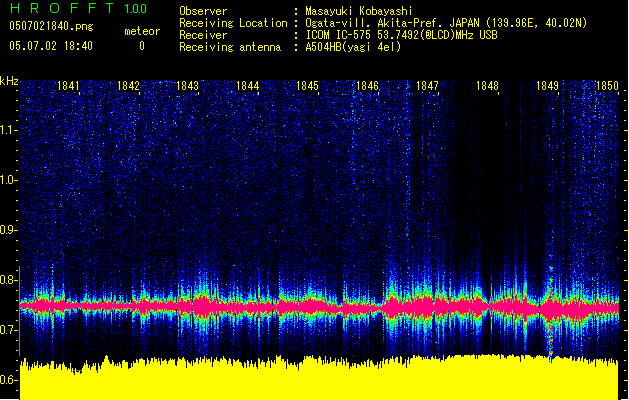Image resolution: width=629 pixels, height=400 pixels.
Task: Click the ICOM IC-575 53.7492 MHz receiver text
Action: pyautogui.click(x=402, y=35)
